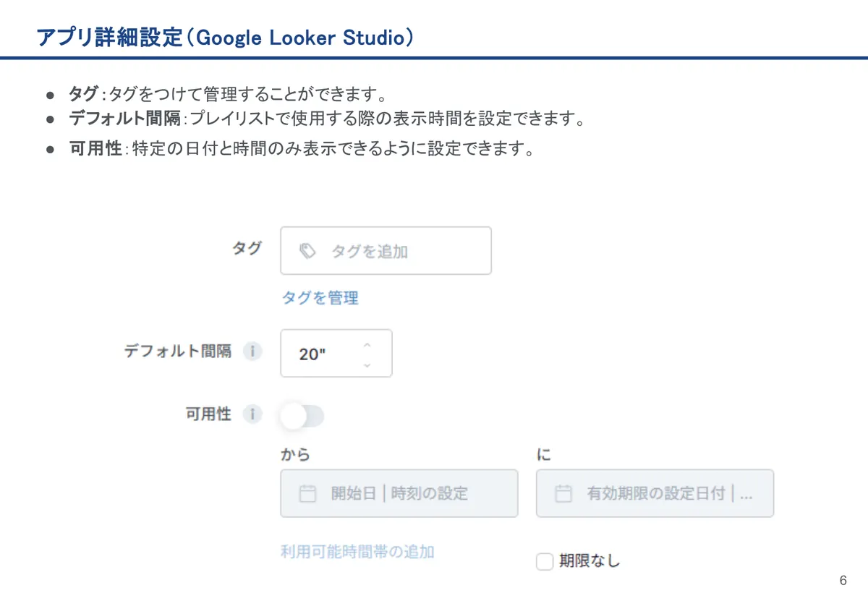868x614 pixels.
Task: Click bullet text デフォルト間隔:プレイリスト
Action: point(327,118)
